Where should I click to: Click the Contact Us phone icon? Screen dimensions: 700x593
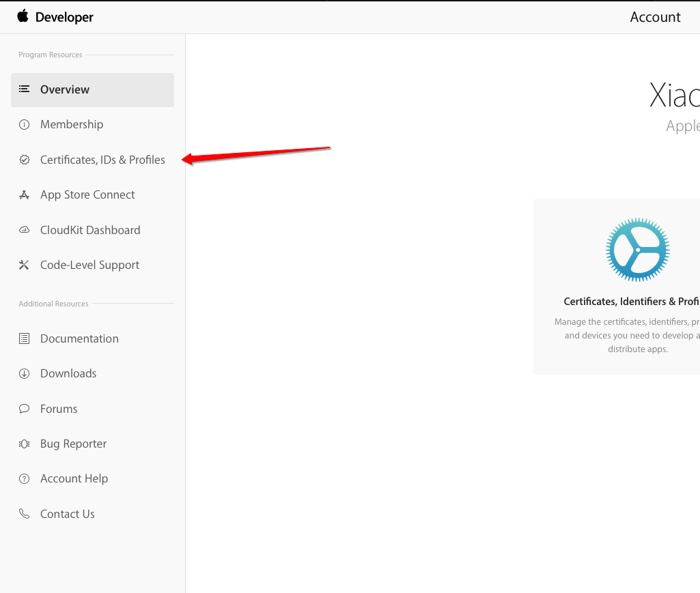pos(24,514)
